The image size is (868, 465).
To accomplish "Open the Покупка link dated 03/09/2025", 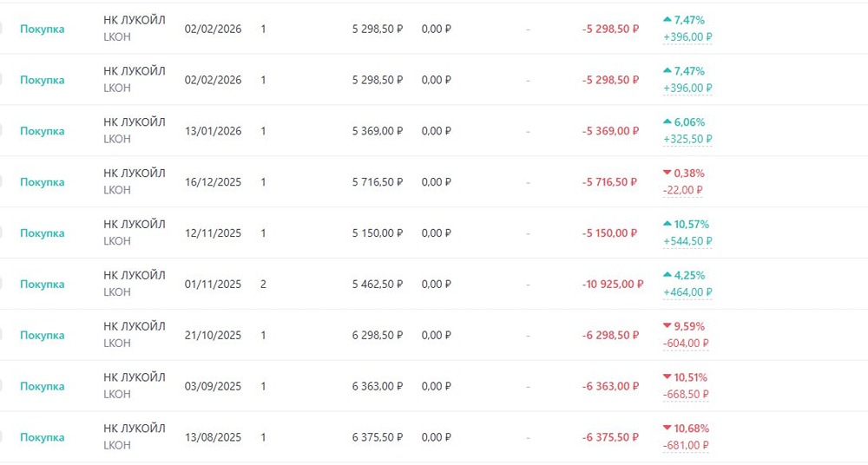I will 42,386.
